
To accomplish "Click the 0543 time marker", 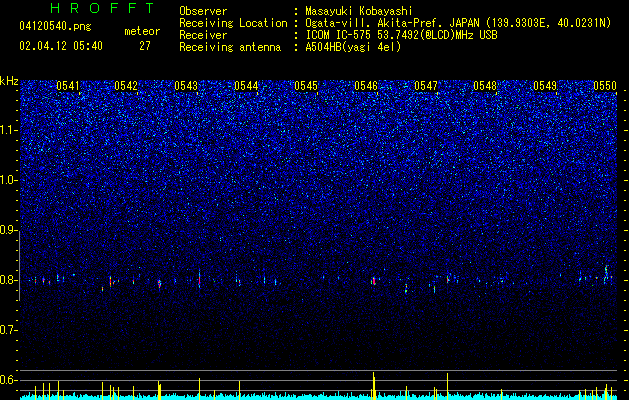I will 186,86.
